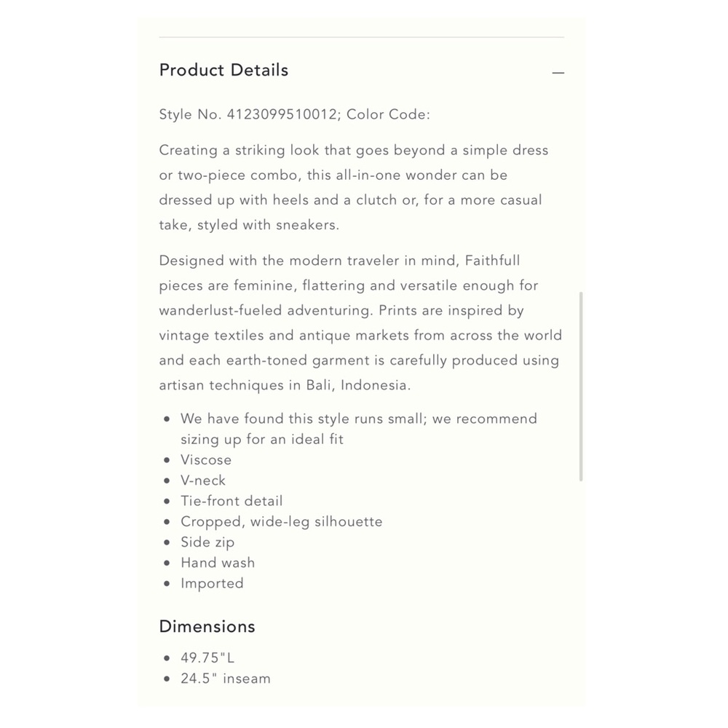Click the Product Details heading

[223, 70]
